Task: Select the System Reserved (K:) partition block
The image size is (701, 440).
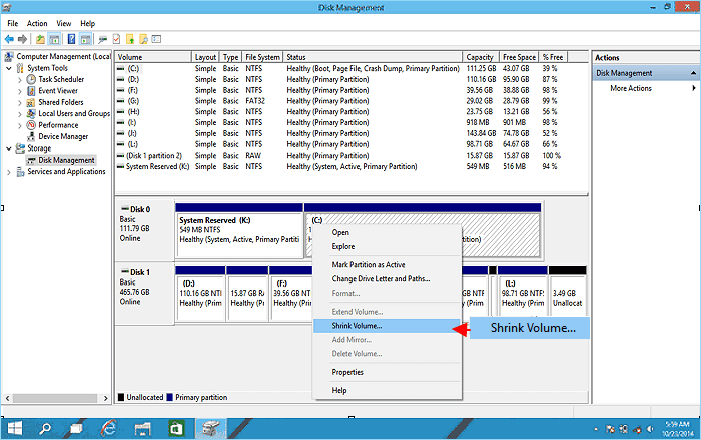Action: click(x=238, y=229)
